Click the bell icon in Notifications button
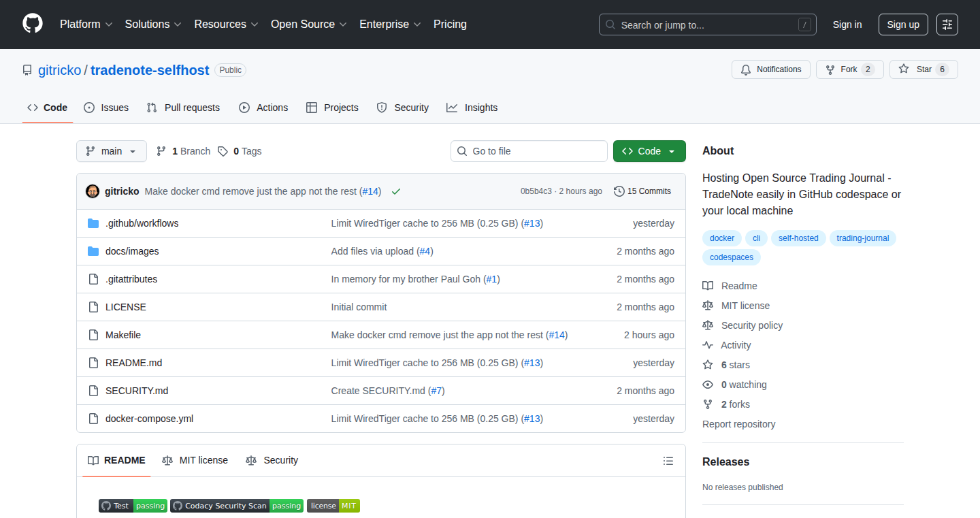 (x=746, y=69)
